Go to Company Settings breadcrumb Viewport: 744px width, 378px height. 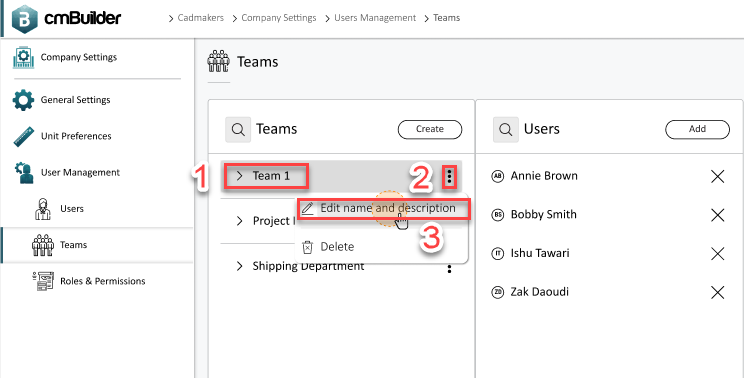(x=279, y=18)
